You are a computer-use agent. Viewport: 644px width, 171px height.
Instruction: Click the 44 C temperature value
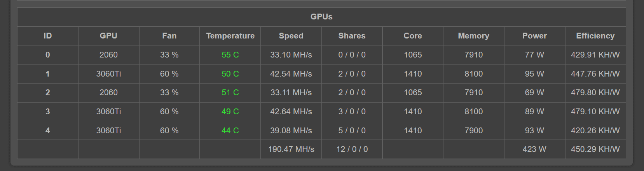[230, 131]
